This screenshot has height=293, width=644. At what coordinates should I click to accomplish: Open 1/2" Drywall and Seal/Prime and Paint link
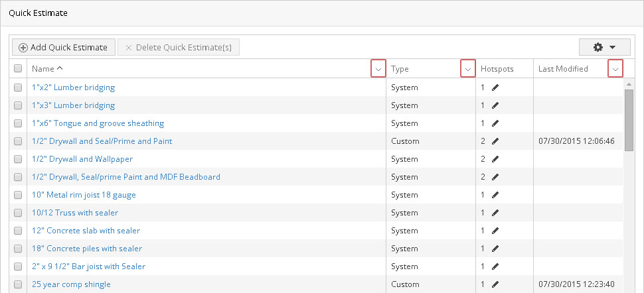(x=102, y=141)
